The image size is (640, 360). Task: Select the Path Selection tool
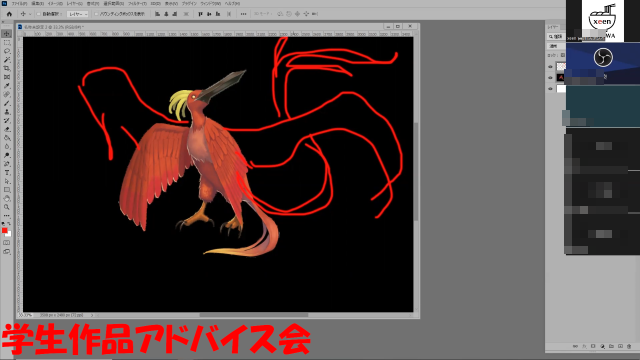[x=7, y=181]
